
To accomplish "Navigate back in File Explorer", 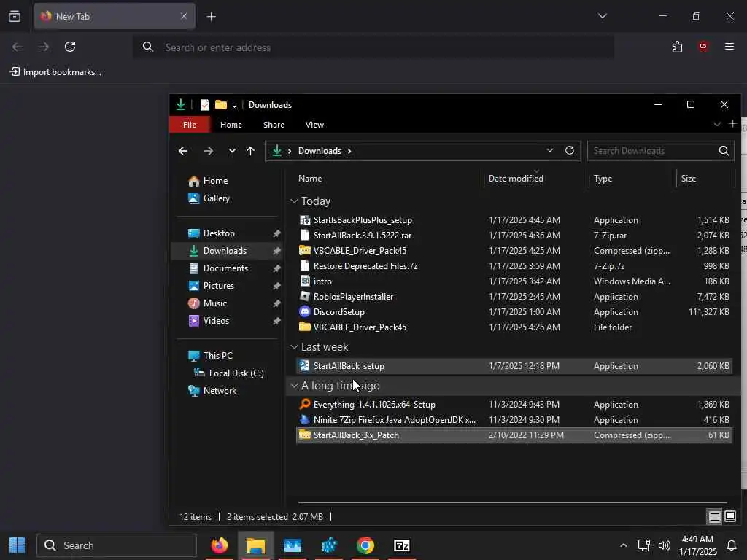I will (183, 151).
